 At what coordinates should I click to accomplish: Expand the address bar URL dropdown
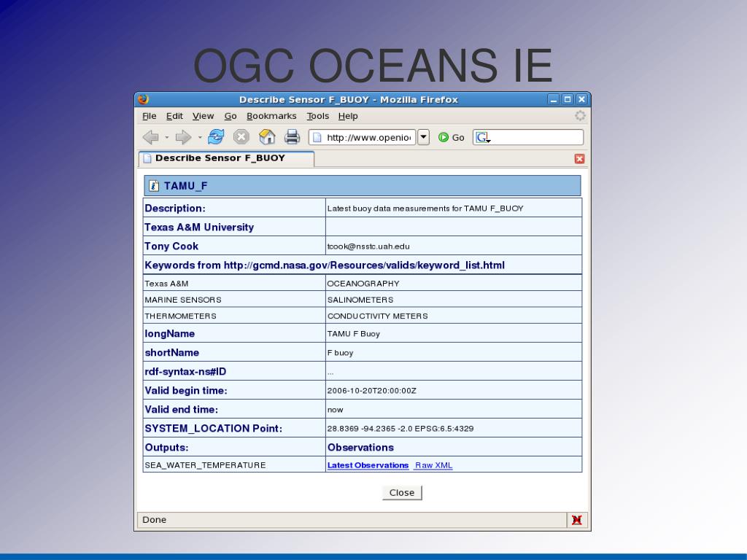(424, 137)
